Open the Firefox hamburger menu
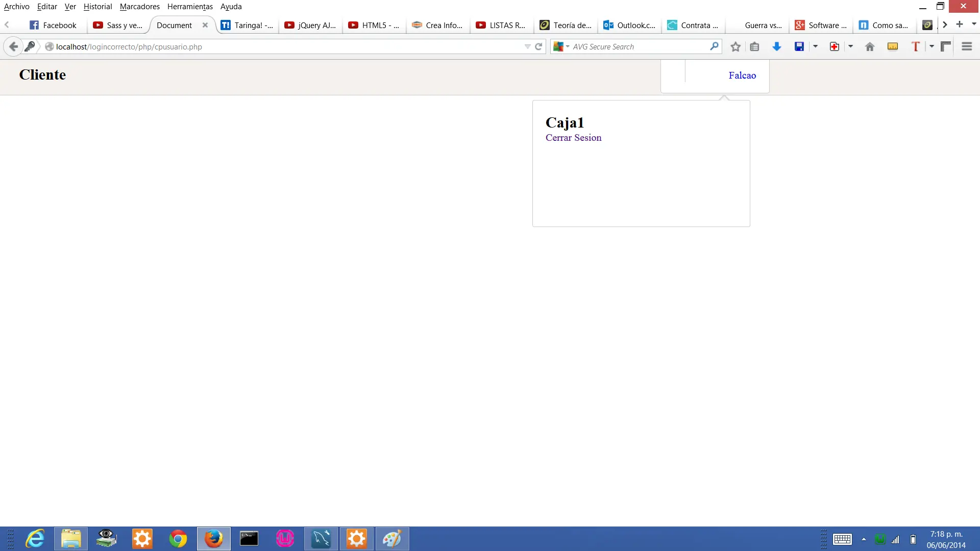 pyautogui.click(x=967, y=46)
